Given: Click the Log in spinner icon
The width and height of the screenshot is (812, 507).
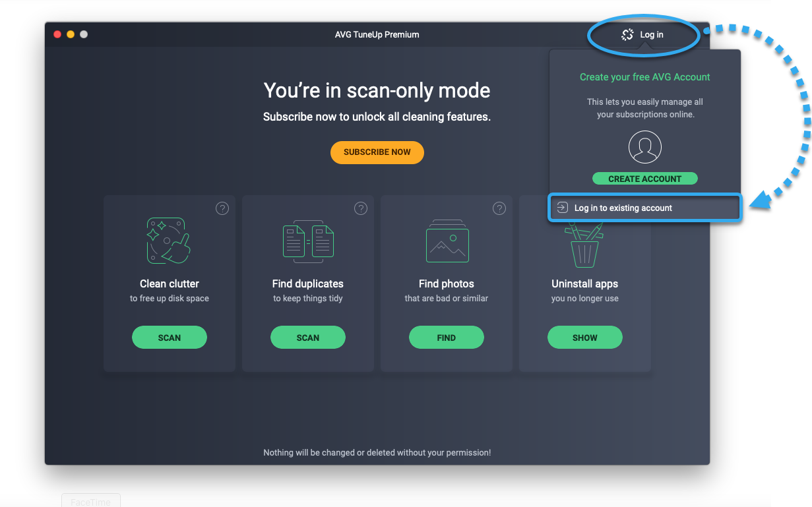Looking at the screenshot, I should pos(627,35).
